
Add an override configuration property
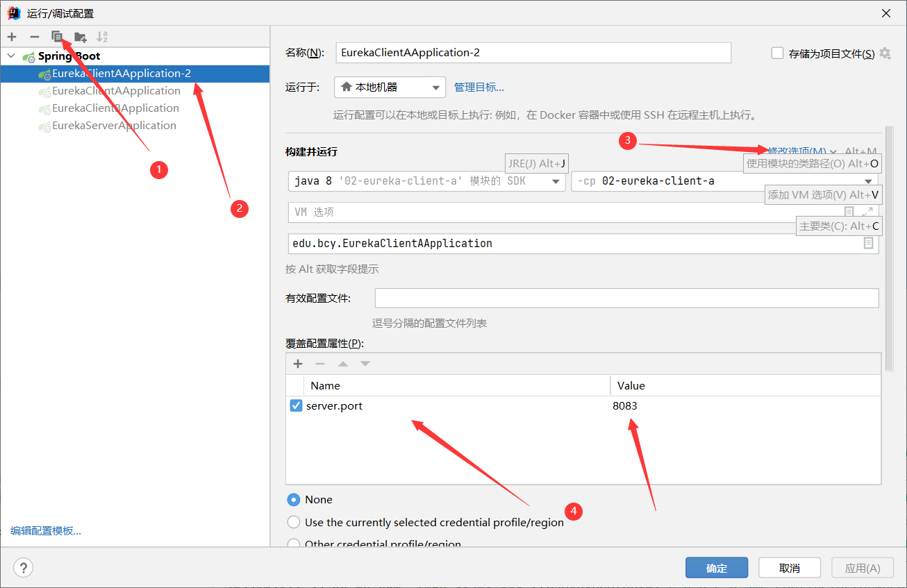pos(298,364)
